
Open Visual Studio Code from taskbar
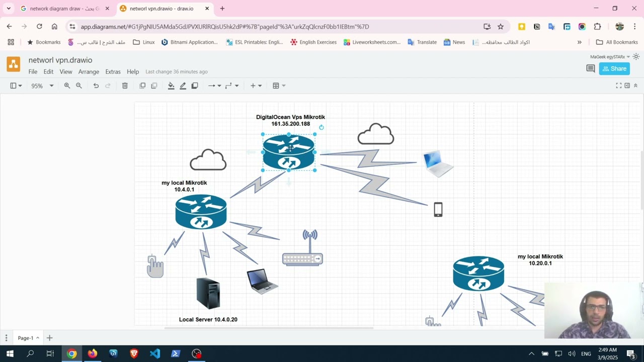click(155, 353)
